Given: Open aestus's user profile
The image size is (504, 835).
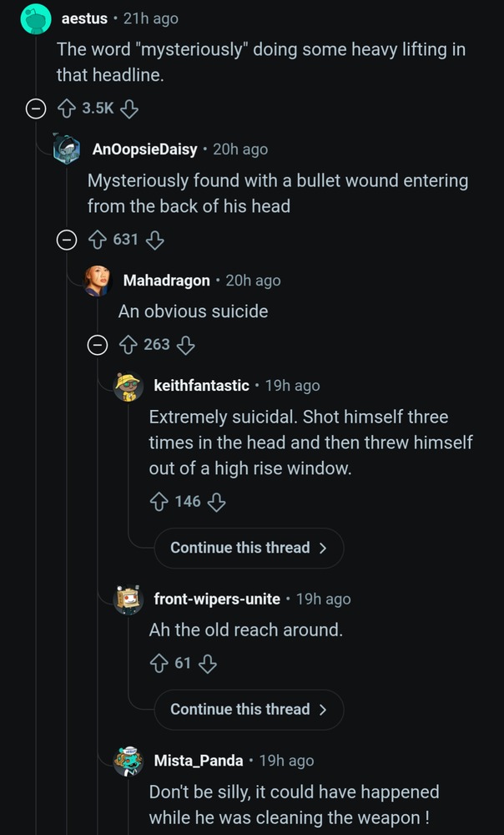Looking at the screenshot, I should 84,18.
